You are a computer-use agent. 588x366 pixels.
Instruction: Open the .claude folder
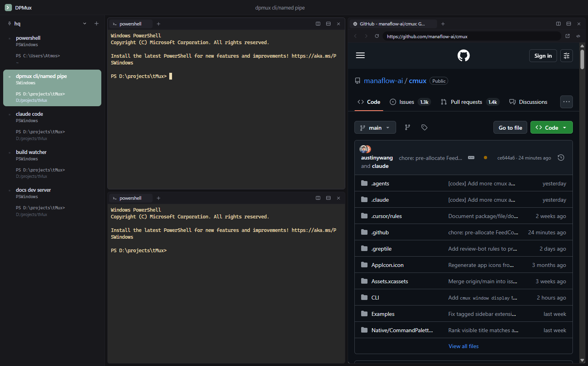pos(380,200)
